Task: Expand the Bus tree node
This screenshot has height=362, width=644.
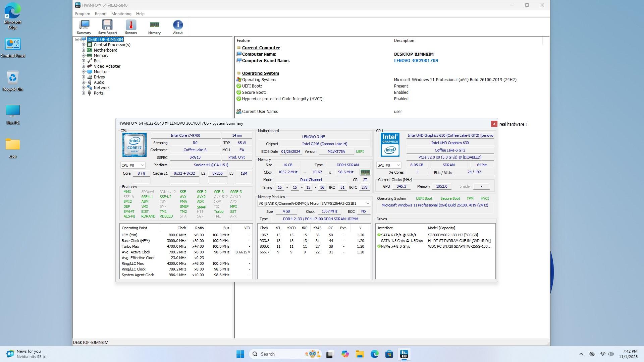Action: (x=84, y=61)
